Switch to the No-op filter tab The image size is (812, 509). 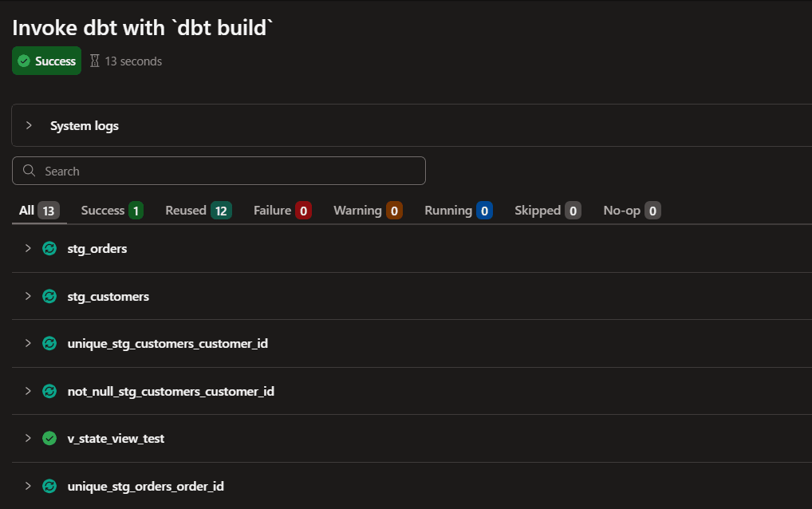(632, 211)
